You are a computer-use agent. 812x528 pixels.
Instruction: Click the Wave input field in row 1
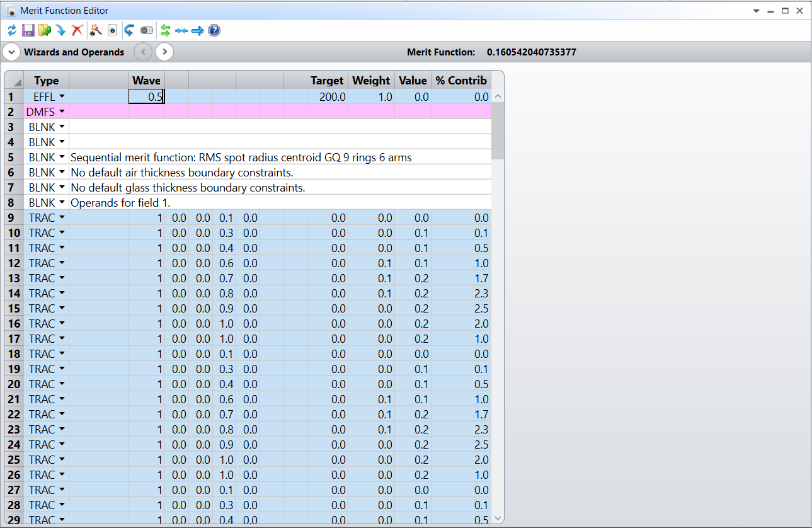[146, 97]
